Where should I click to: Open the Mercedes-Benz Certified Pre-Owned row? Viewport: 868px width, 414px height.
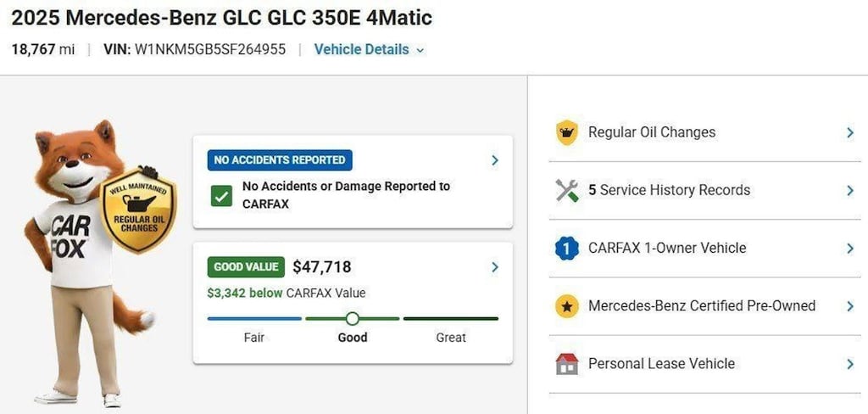[x=704, y=306]
